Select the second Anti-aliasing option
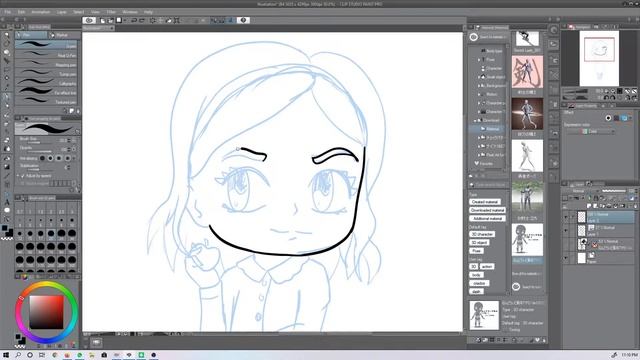This screenshot has width=640, height=360. 51,158
